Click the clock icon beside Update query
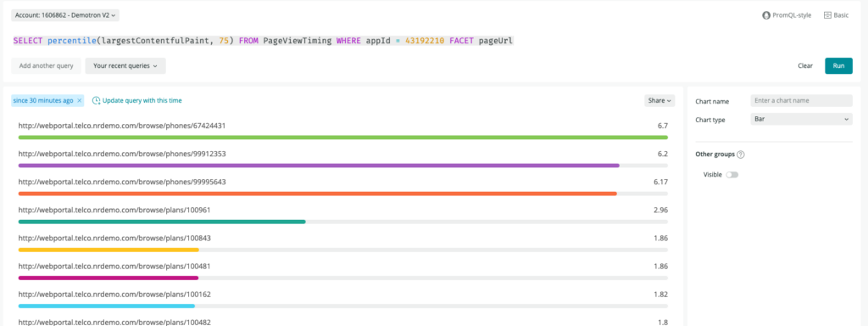The height and width of the screenshot is (326, 868). click(x=97, y=100)
